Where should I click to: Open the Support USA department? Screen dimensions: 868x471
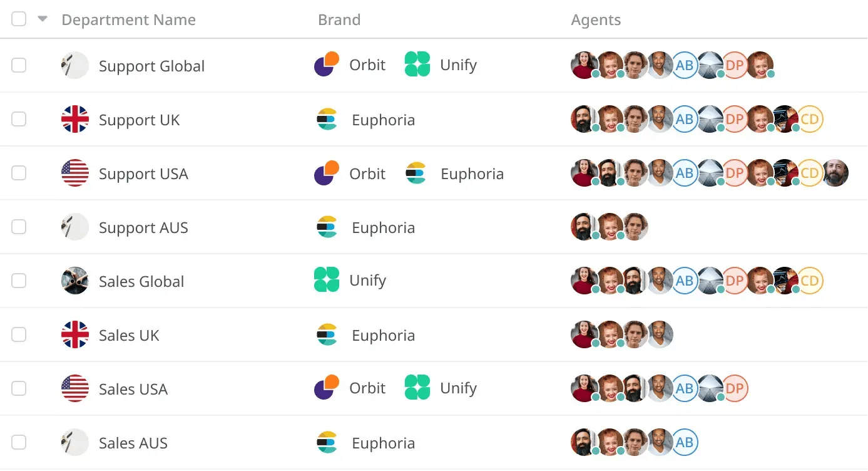[143, 174]
